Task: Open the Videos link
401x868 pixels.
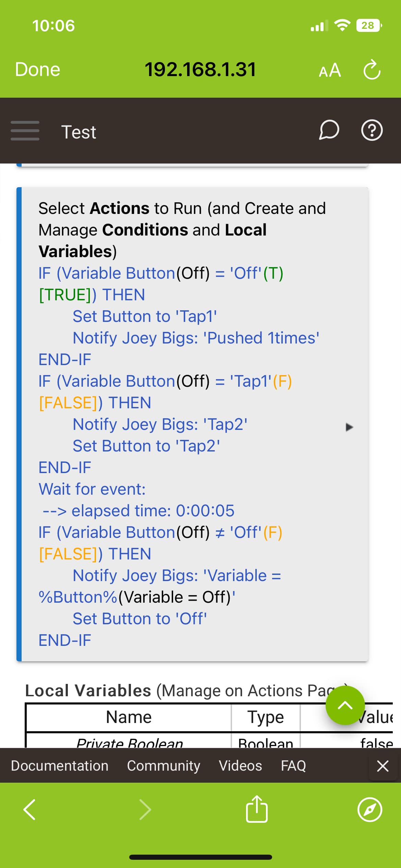Action: (x=240, y=765)
